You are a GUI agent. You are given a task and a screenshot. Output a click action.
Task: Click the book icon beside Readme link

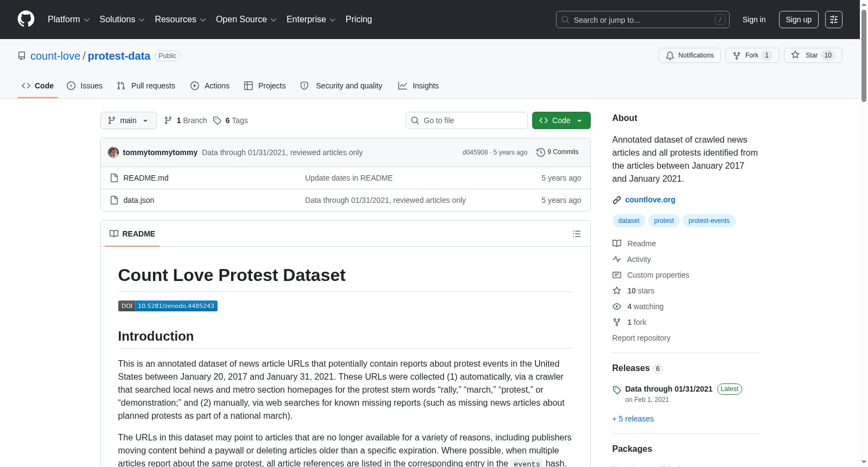click(617, 244)
